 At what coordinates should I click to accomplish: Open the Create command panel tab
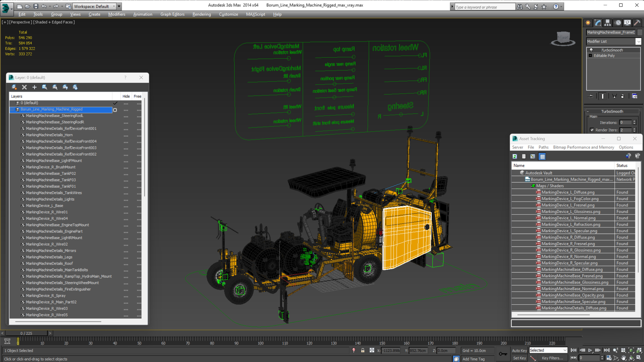[588, 23]
